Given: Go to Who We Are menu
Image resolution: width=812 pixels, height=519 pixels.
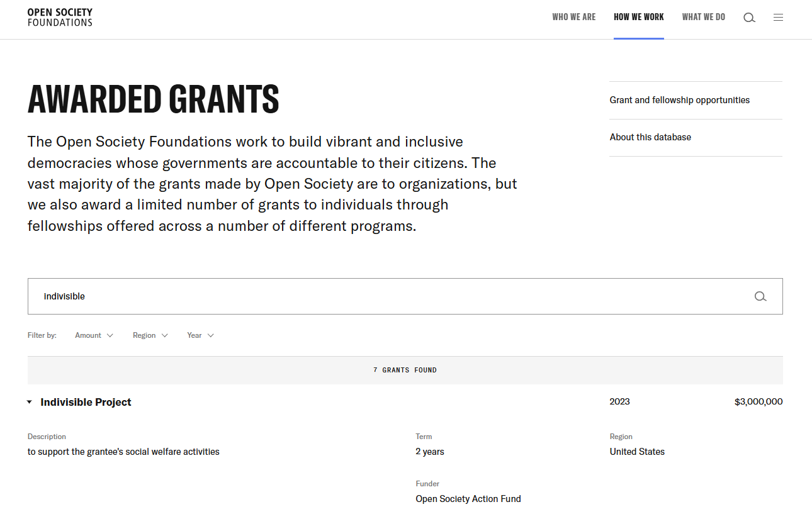Looking at the screenshot, I should 573,17.
